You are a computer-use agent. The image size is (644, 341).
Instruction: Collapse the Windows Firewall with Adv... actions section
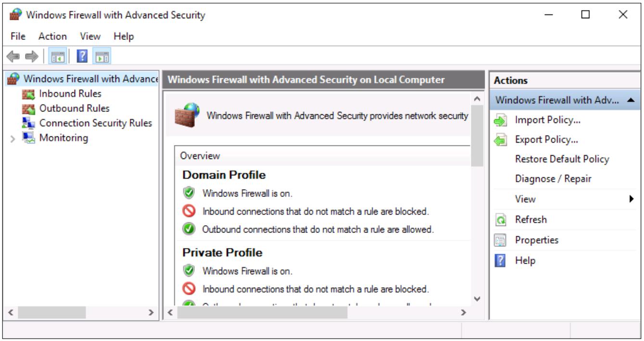click(631, 100)
